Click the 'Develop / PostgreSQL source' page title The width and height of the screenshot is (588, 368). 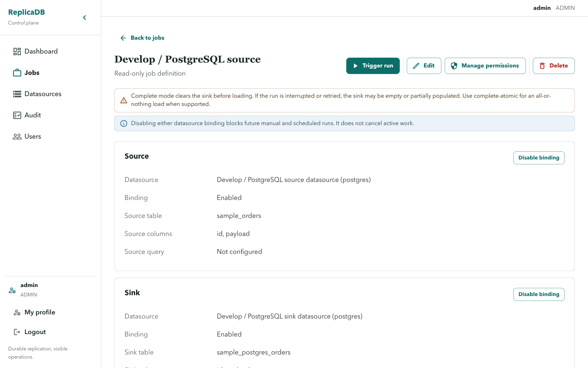[x=187, y=59]
